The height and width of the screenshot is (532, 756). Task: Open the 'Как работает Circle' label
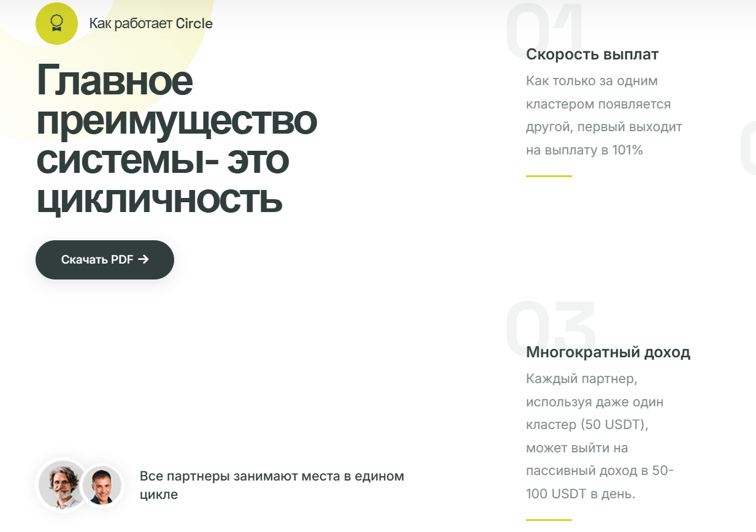tap(151, 24)
